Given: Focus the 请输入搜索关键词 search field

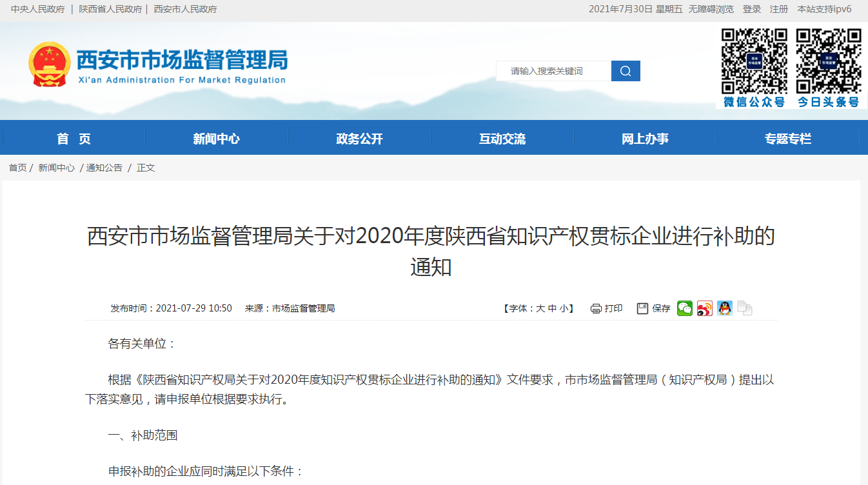Looking at the screenshot, I should click(x=553, y=71).
